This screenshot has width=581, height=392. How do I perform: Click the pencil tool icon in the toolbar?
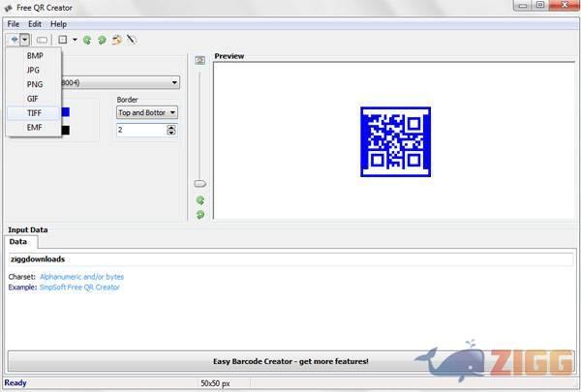point(131,40)
